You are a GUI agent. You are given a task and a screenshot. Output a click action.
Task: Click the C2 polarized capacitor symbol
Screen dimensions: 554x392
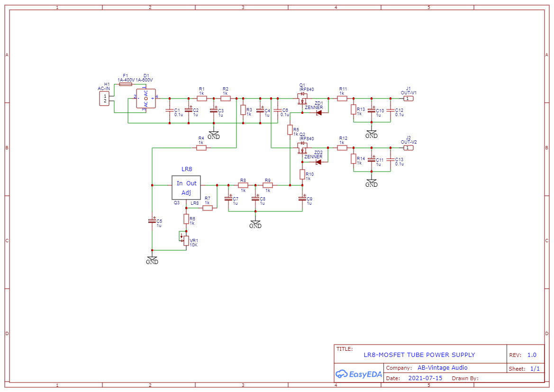pyautogui.click(x=189, y=110)
